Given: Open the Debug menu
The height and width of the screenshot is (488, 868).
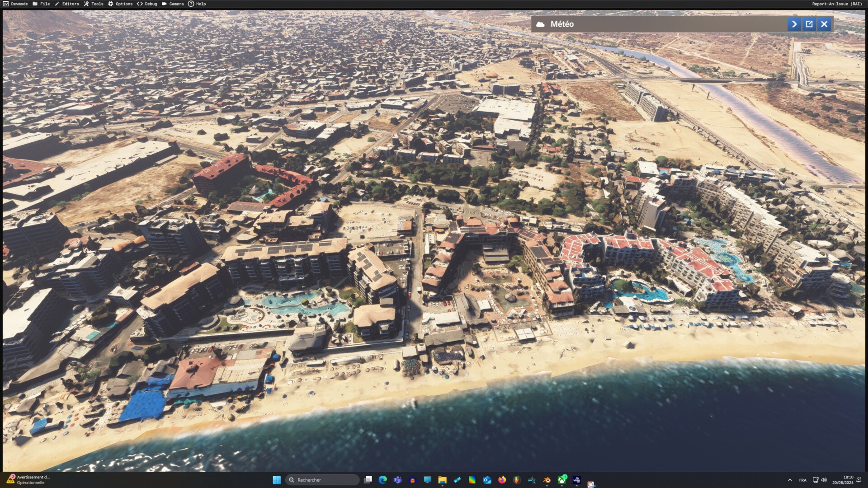Looking at the screenshot, I should coord(147,4).
